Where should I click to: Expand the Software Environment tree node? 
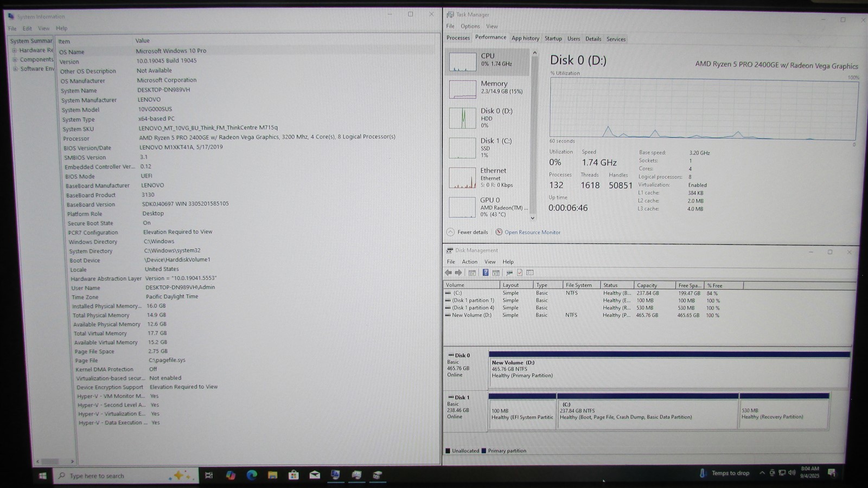[x=15, y=69]
